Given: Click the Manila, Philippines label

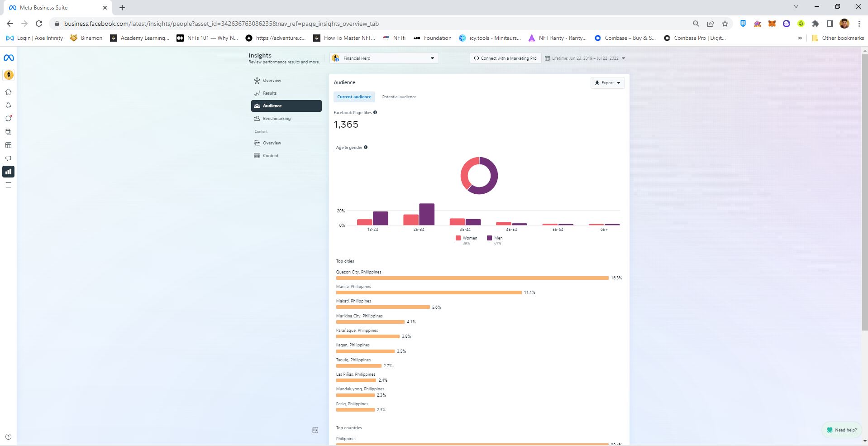Looking at the screenshot, I should coord(353,287).
